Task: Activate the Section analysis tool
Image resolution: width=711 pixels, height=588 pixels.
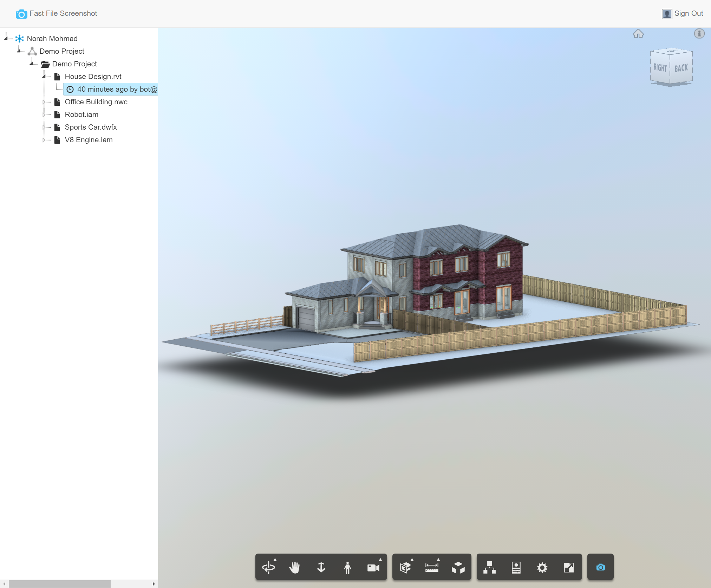Action: click(405, 567)
